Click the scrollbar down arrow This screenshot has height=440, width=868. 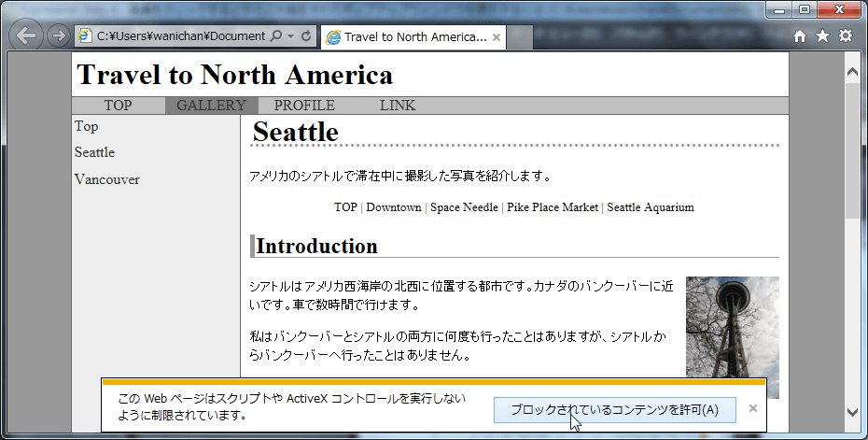852,412
